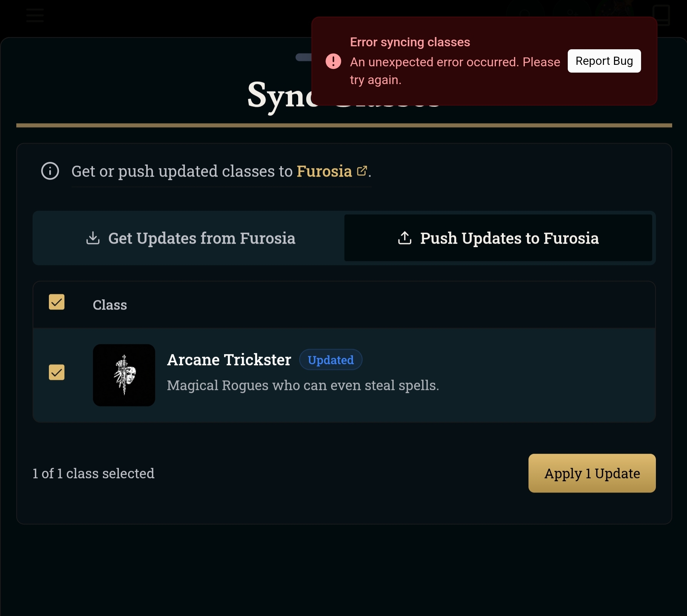
Task: Open the Arcane Trickster class thumbnail
Action: tap(124, 375)
